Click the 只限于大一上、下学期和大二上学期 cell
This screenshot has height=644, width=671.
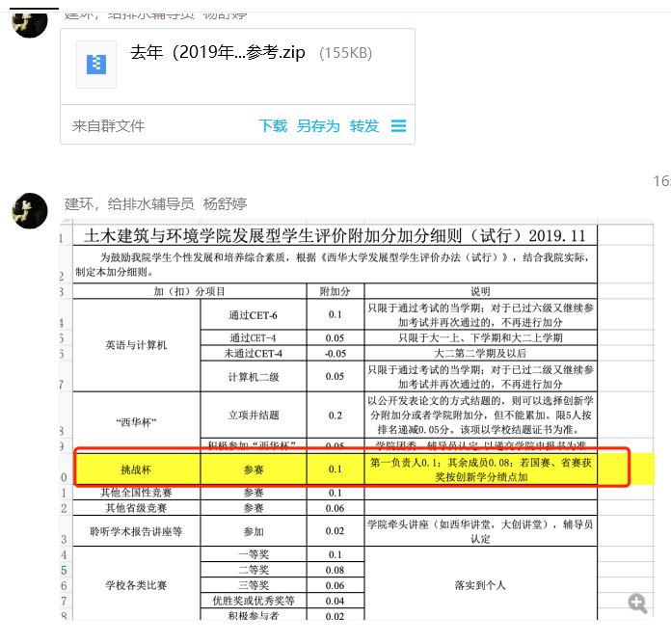(x=480, y=337)
